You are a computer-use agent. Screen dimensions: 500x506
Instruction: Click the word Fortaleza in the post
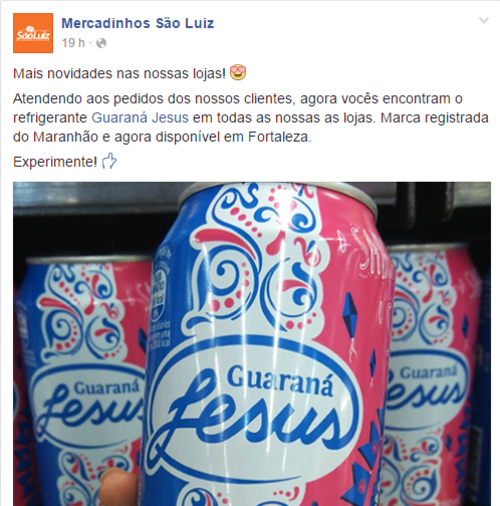279,137
